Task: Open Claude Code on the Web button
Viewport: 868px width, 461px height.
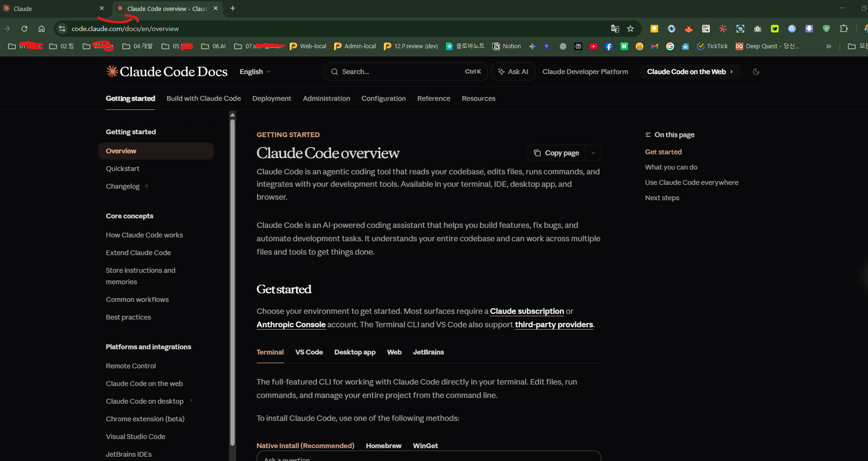Action: coord(690,72)
